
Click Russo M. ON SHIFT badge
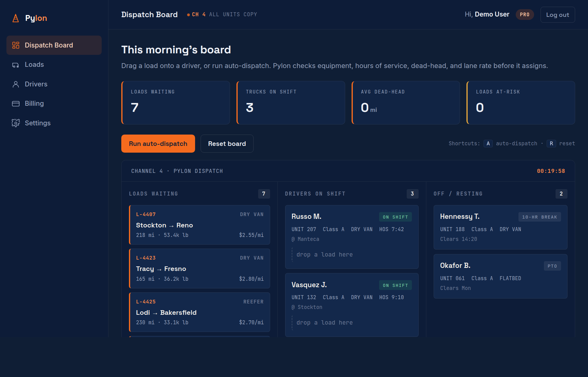tap(395, 217)
